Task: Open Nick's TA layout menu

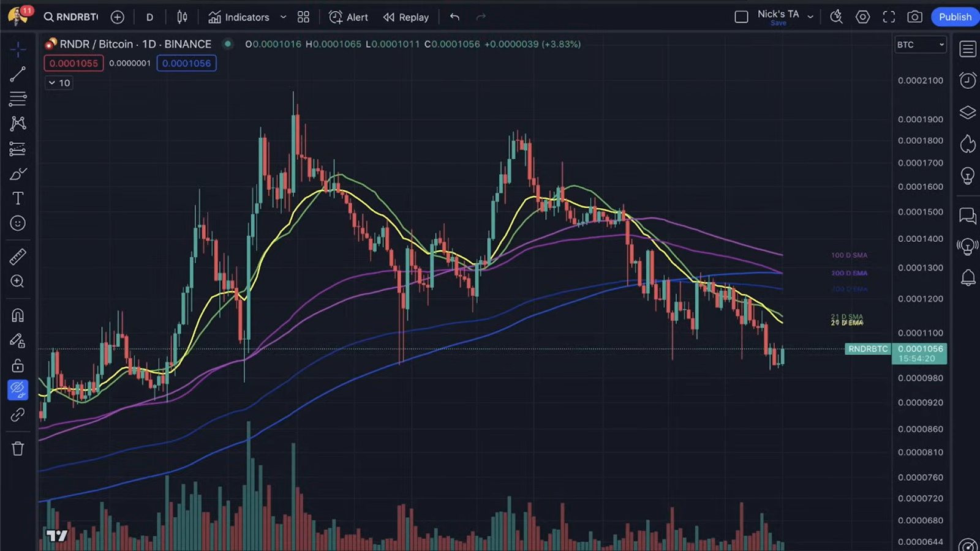Action: coord(785,17)
